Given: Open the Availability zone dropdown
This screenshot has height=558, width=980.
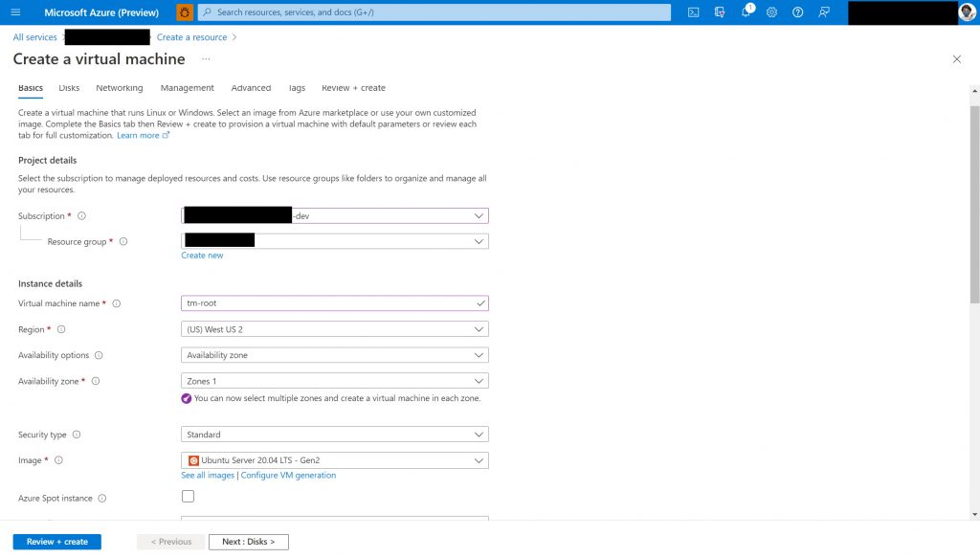Looking at the screenshot, I should point(335,381).
